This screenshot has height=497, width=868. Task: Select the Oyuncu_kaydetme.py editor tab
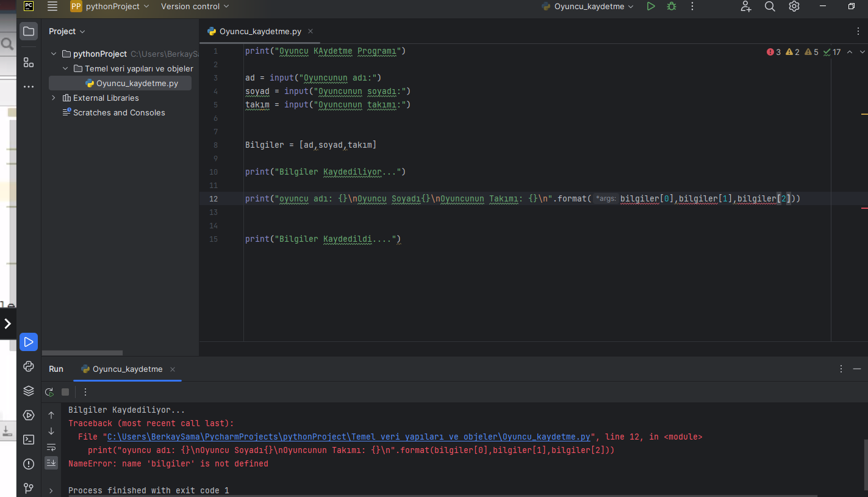pos(260,31)
